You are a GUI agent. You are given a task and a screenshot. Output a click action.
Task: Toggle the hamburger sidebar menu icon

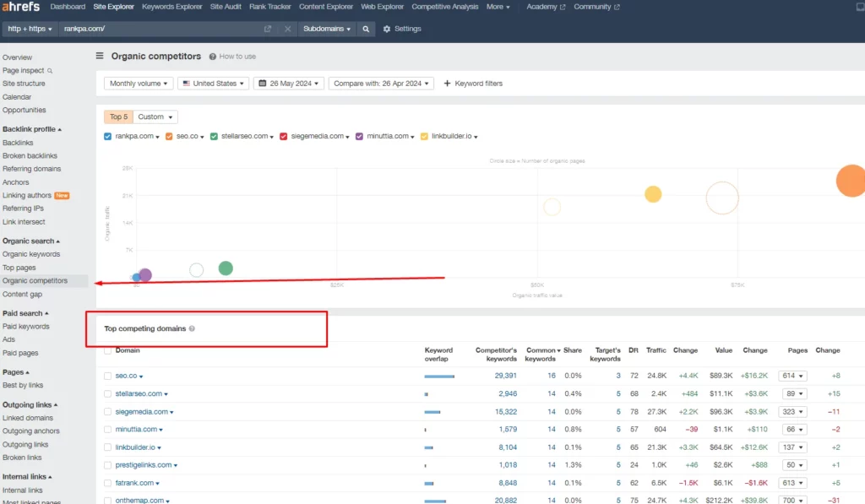coord(100,56)
